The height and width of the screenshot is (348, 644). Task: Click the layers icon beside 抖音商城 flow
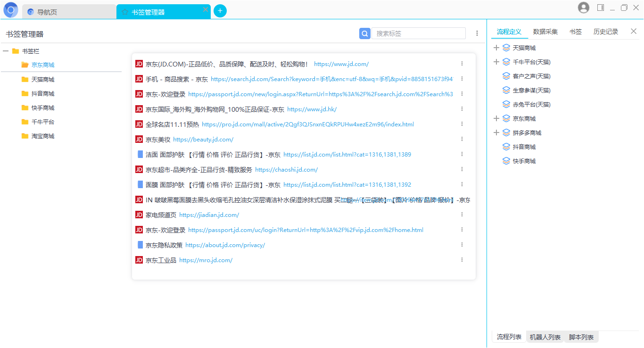click(x=506, y=147)
